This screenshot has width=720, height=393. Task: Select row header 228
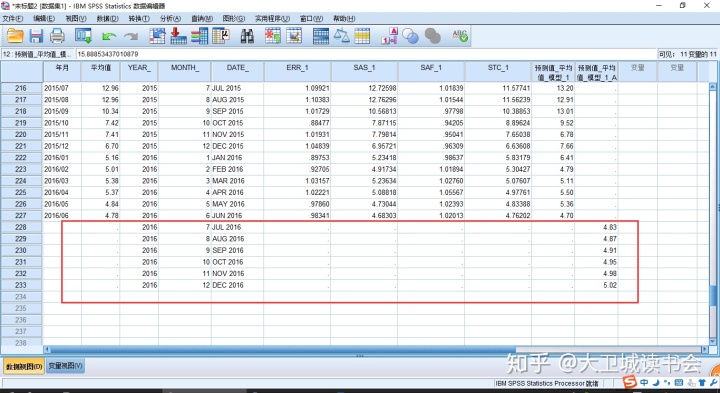click(x=21, y=227)
